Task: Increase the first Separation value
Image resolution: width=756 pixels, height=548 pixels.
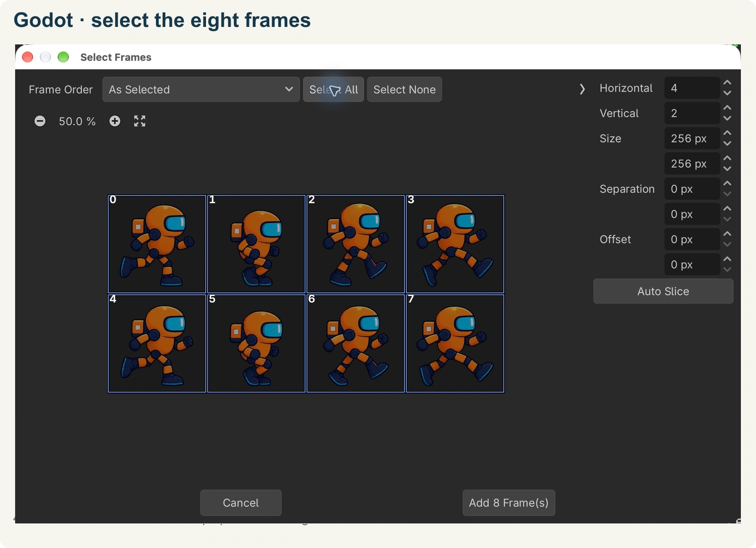Action: [727, 183]
